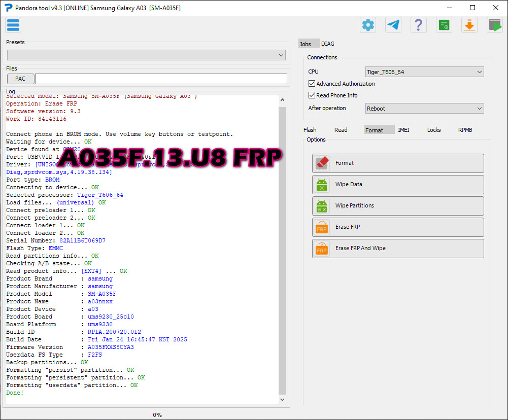
Task: Click the Pandora logo in title bar
Action: tap(8, 8)
